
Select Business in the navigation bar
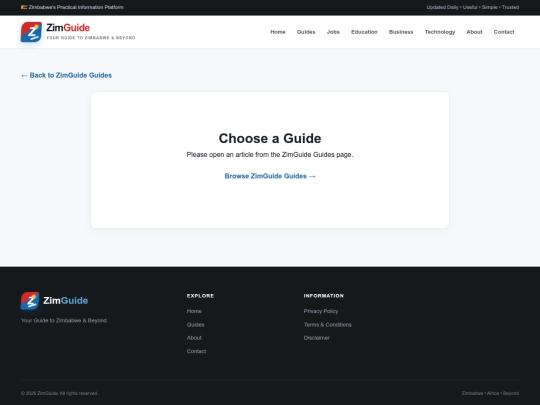(401, 32)
